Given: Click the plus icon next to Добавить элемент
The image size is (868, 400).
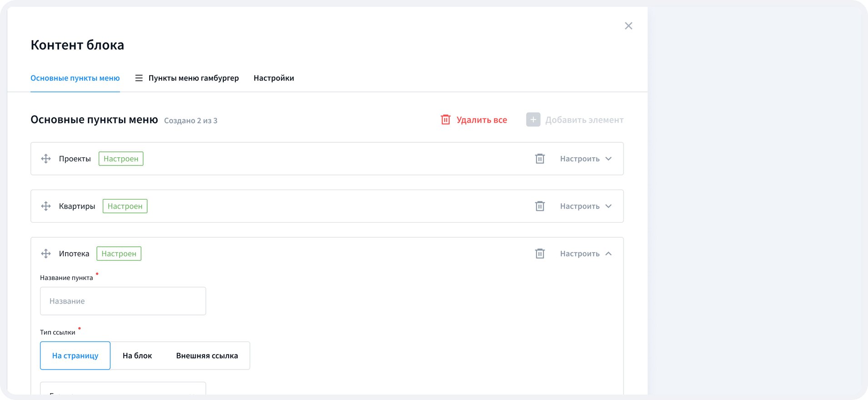Looking at the screenshot, I should [x=533, y=120].
